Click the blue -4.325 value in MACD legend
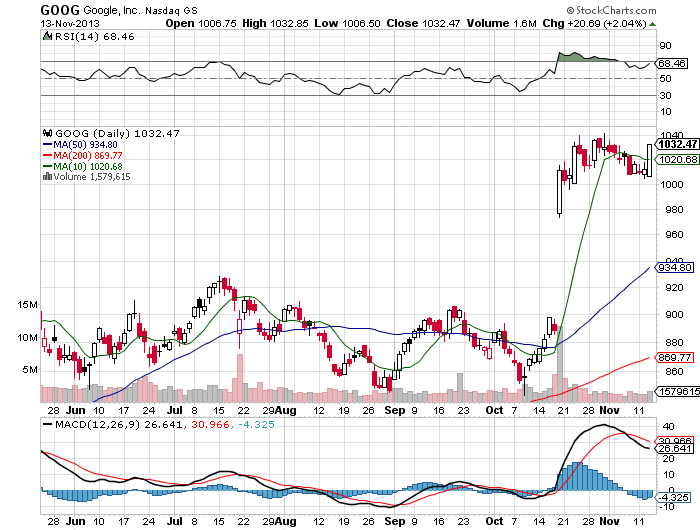The image size is (700, 530). [256, 425]
